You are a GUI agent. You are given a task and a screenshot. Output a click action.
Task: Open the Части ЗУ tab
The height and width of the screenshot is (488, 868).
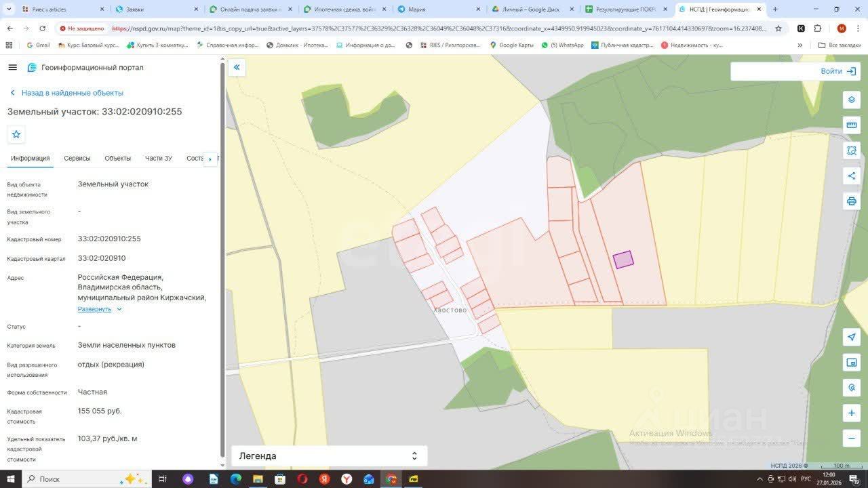pyautogui.click(x=158, y=159)
